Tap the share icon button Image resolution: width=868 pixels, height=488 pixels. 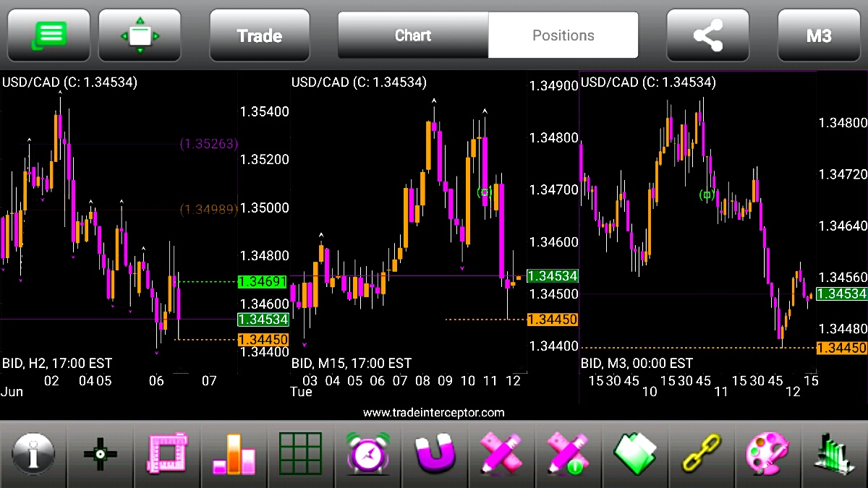pos(708,35)
